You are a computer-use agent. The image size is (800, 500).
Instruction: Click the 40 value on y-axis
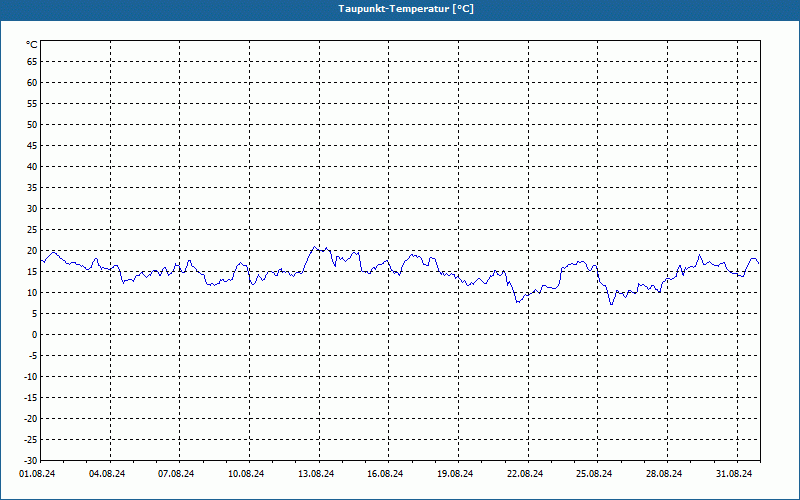coord(32,167)
